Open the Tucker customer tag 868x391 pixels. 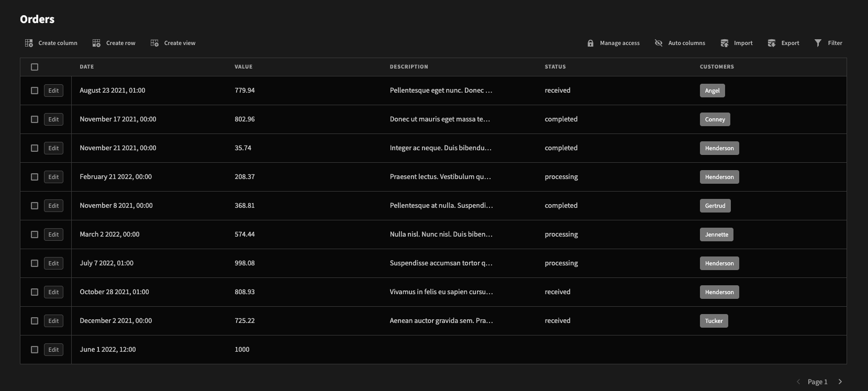(x=714, y=321)
